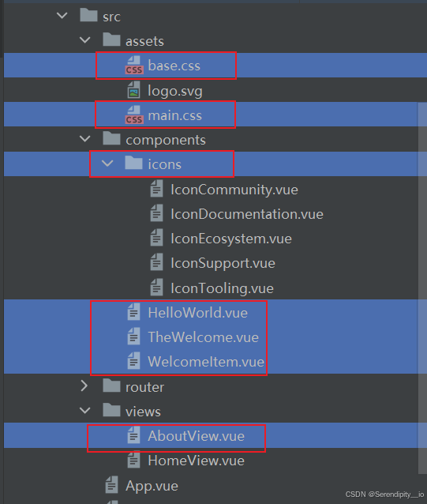Image resolution: width=427 pixels, height=504 pixels.
Task: Click the App.vue file icon
Action: [111, 485]
